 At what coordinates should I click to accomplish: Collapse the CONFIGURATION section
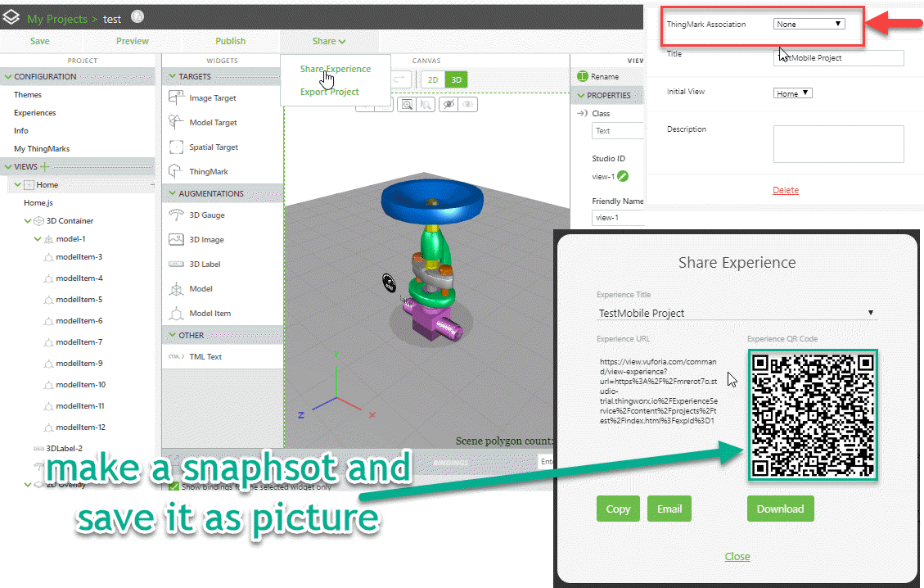click(7, 77)
